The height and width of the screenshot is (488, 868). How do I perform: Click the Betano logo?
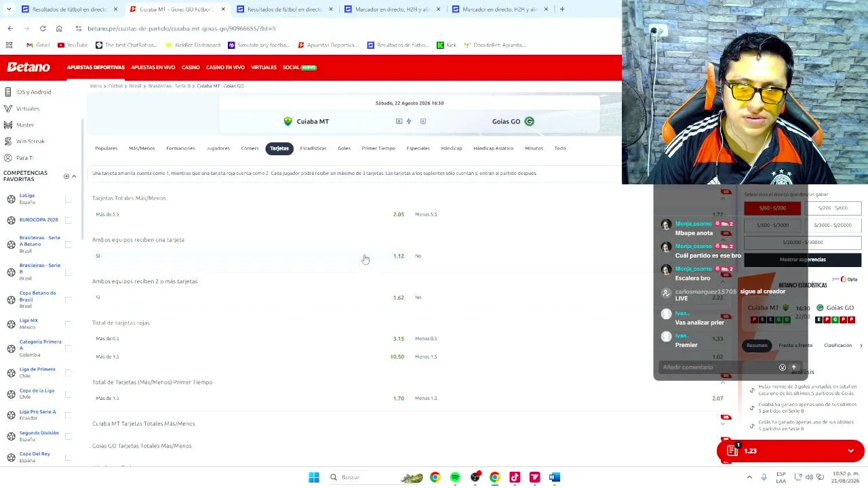tap(28, 67)
